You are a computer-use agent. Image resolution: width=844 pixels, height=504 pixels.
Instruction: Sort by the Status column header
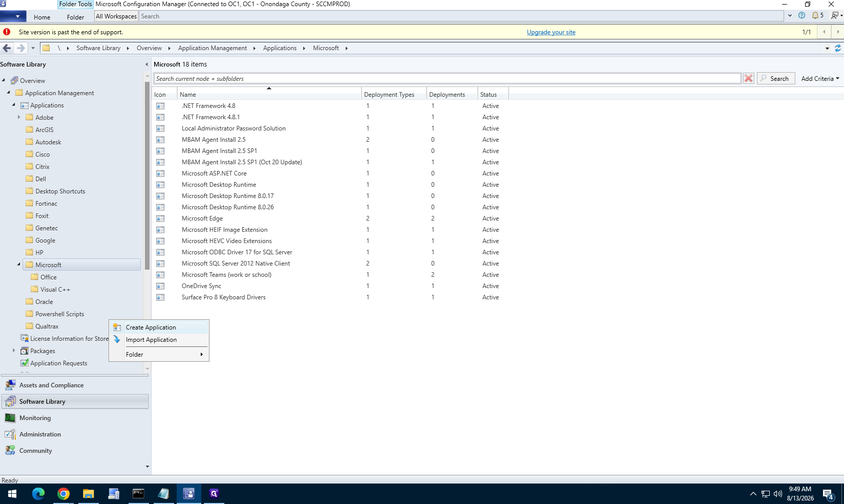[493, 94]
